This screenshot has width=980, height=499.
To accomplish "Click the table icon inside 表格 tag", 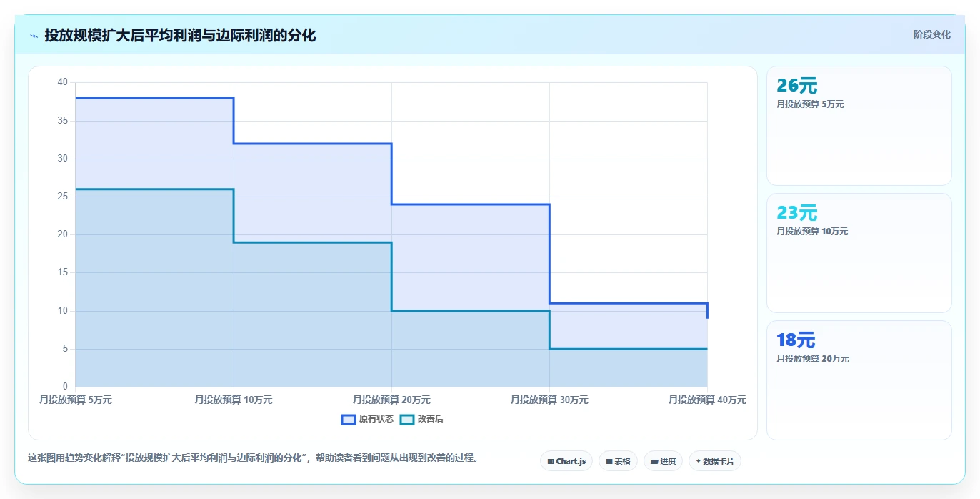I will pyautogui.click(x=609, y=462).
